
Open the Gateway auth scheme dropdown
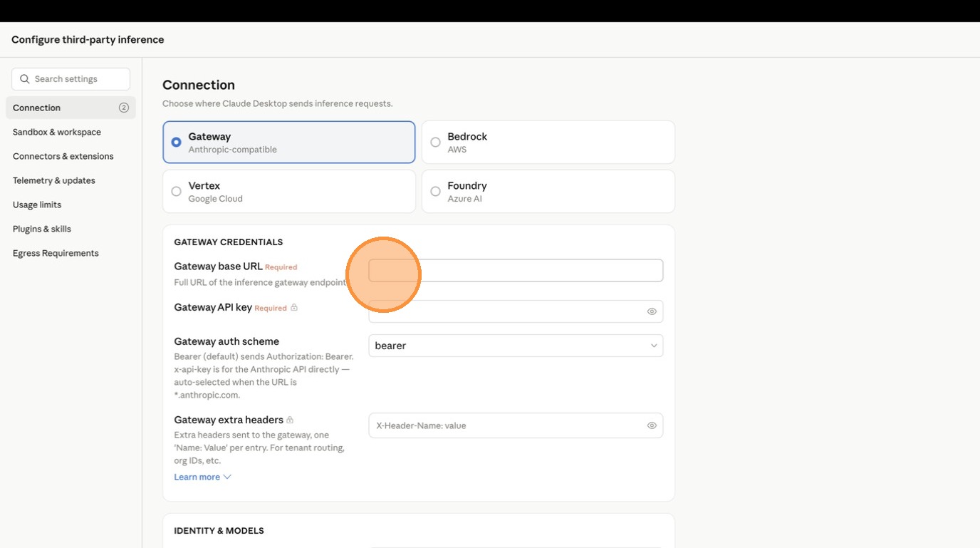[x=515, y=346]
